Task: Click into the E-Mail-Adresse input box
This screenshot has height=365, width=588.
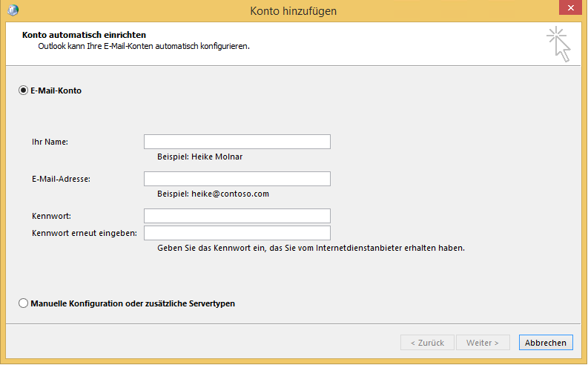Action: 237,179
